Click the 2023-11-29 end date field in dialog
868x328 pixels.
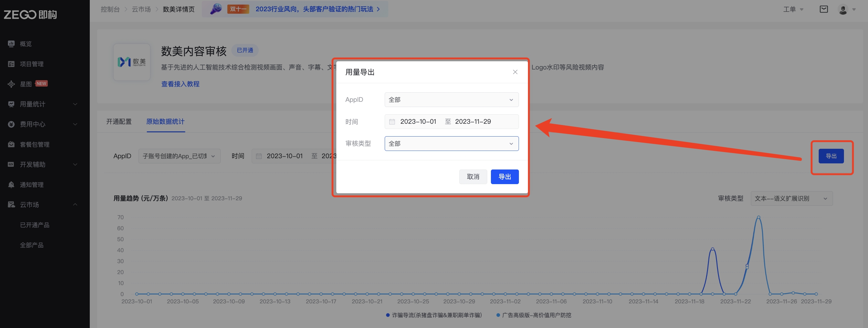click(473, 122)
